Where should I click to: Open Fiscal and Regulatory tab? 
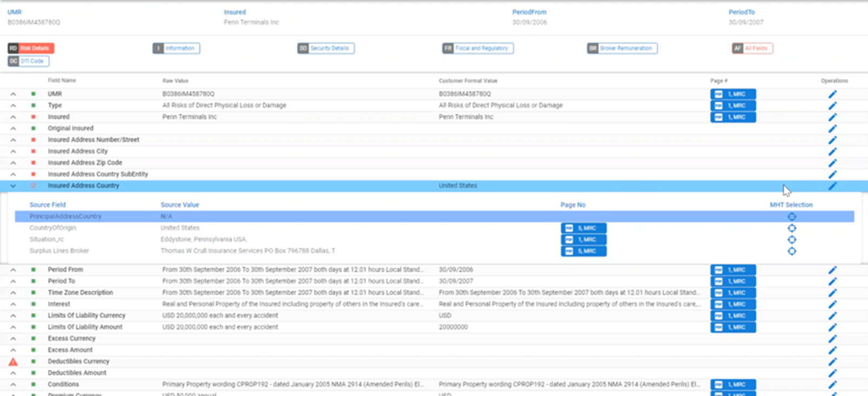pyautogui.click(x=478, y=48)
